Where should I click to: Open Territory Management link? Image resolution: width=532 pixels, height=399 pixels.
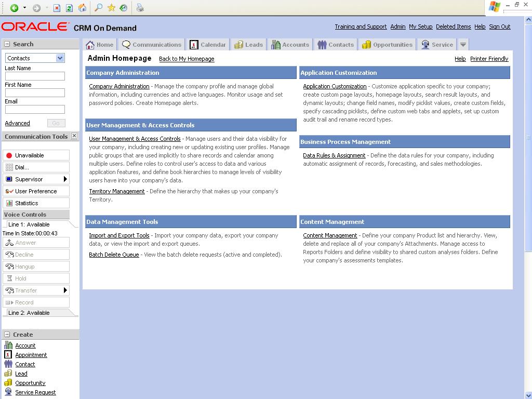pos(117,191)
